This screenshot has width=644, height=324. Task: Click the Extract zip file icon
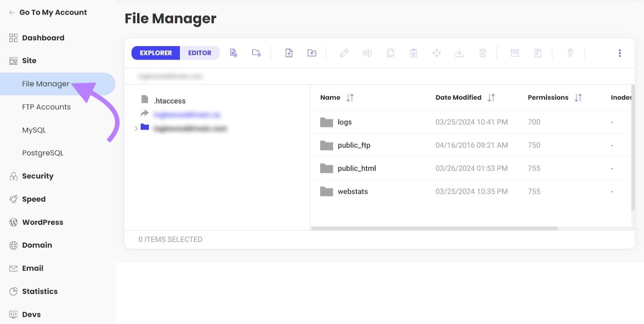(x=538, y=53)
